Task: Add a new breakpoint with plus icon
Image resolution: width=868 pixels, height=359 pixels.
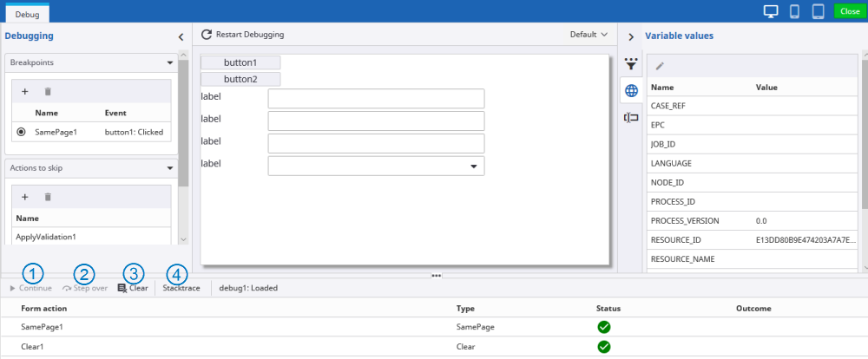Action: tap(25, 91)
